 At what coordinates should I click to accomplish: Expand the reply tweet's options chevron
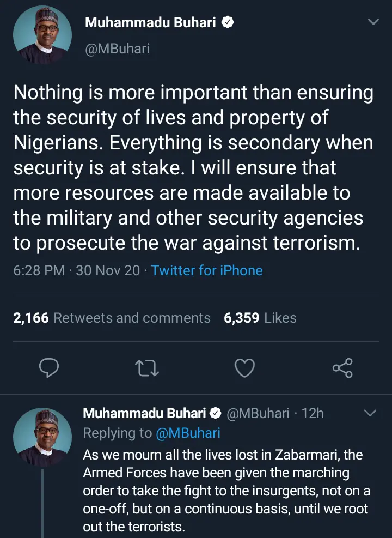370,413
